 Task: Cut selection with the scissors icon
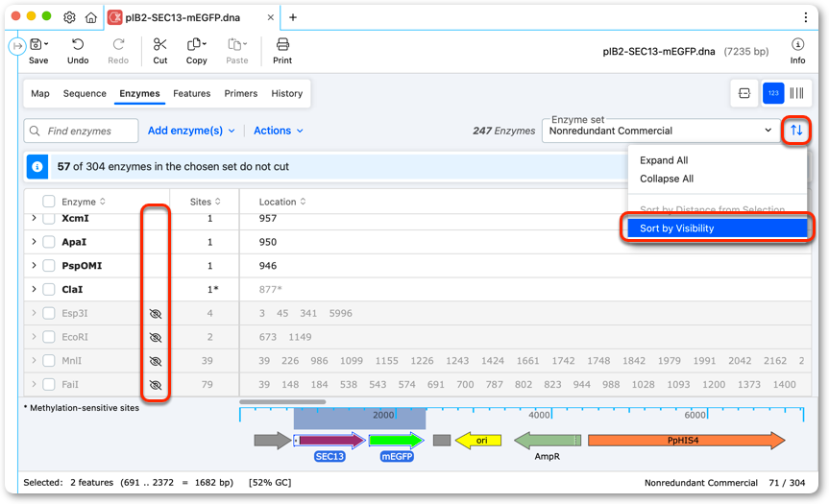pyautogui.click(x=159, y=44)
